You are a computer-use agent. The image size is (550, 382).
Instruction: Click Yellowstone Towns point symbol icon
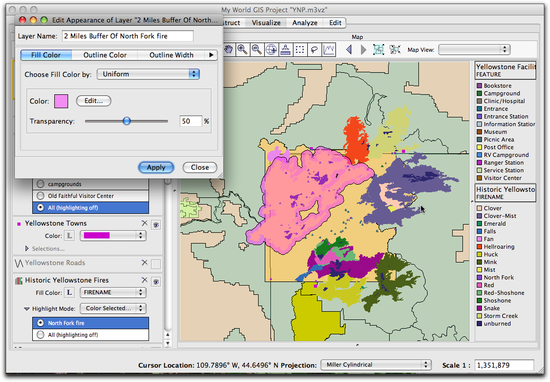point(19,224)
